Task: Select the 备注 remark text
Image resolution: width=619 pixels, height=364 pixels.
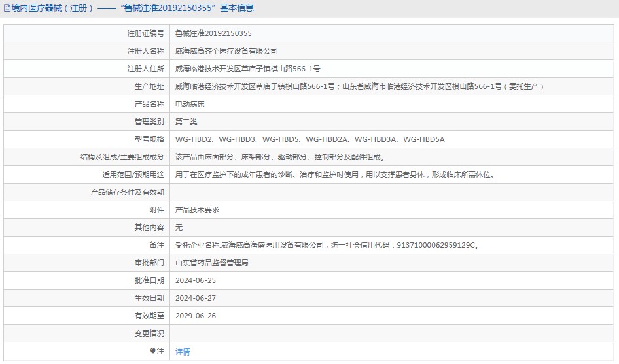Action: click(327, 245)
